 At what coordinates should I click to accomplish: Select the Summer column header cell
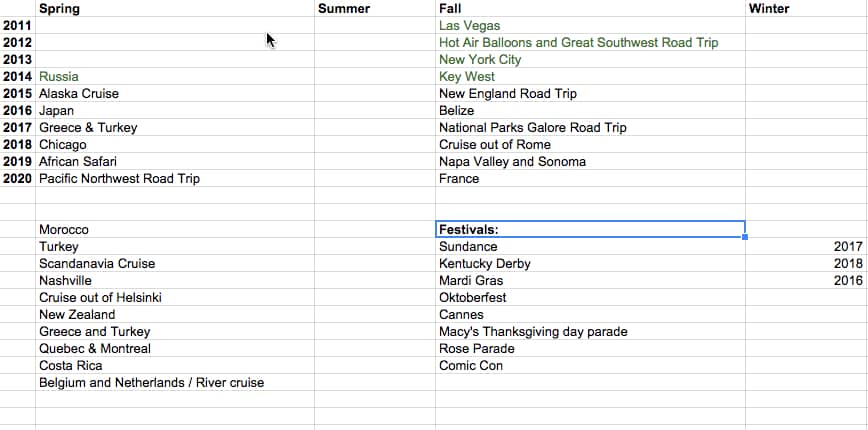click(375, 8)
